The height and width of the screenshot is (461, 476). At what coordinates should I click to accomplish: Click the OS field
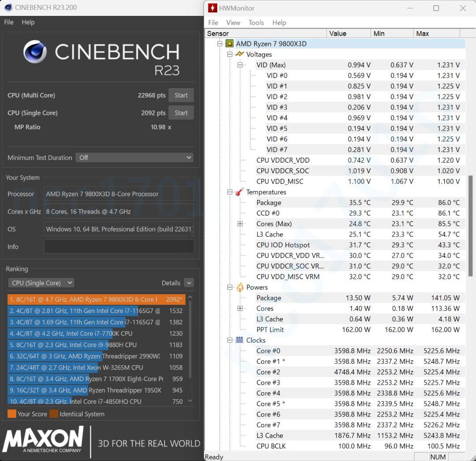coord(119,229)
